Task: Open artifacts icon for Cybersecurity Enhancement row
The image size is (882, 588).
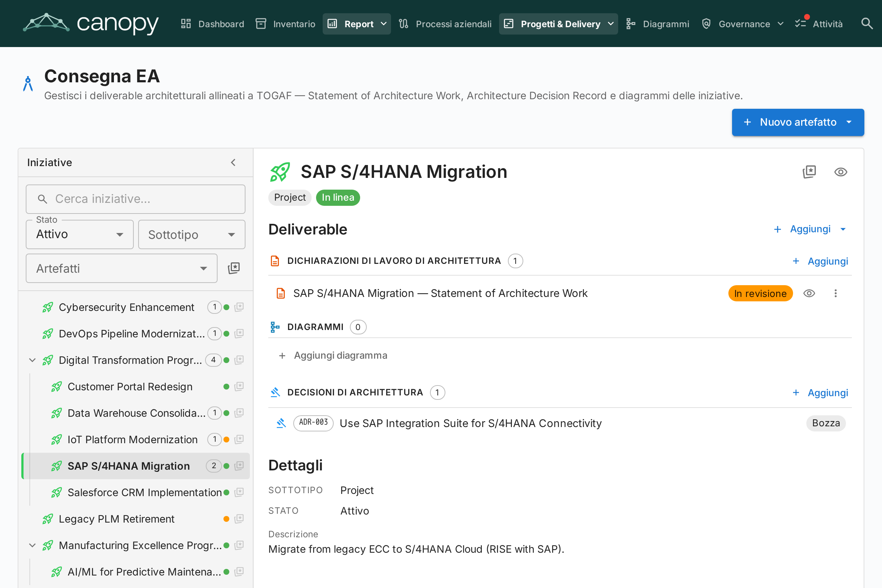Action: (239, 307)
